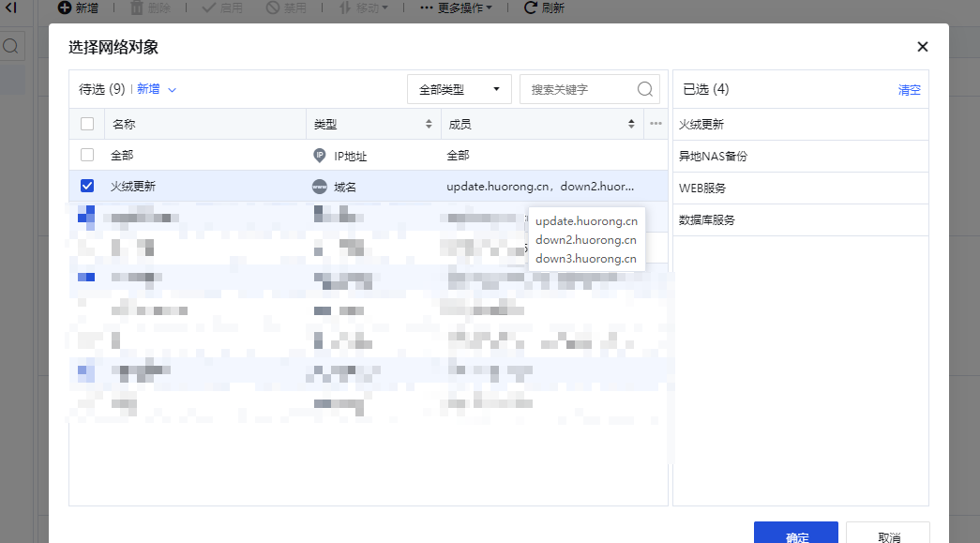The height and width of the screenshot is (543, 980).
Task: Uncheck the 火绒更新 row checkbox
Action: 87,187
